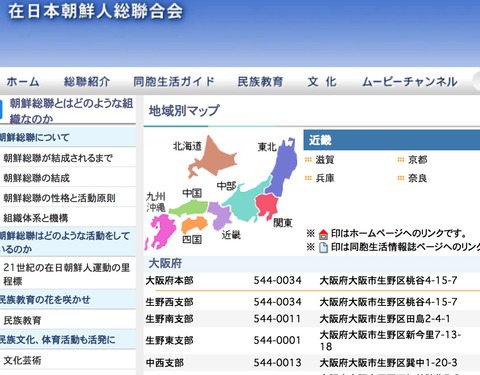This screenshot has width=480, height=375.
Task: Open ムービーチャンネル in navigation bar
Action: 410,82
